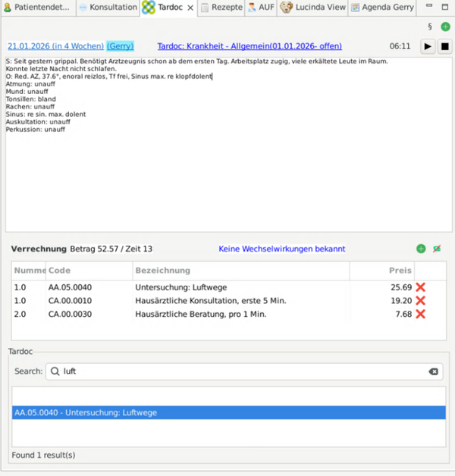Click the Verrechnung Betrag 52.57 label
Image resolution: width=455 pixels, height=476 pixels.
point(82,249)
